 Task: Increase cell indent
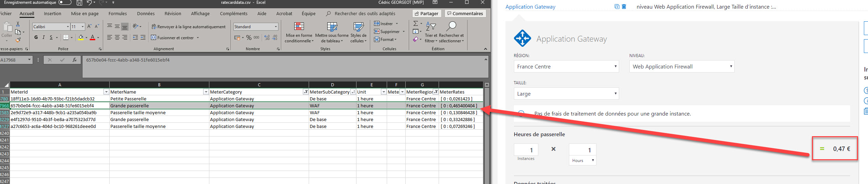[x=143, y=37]
